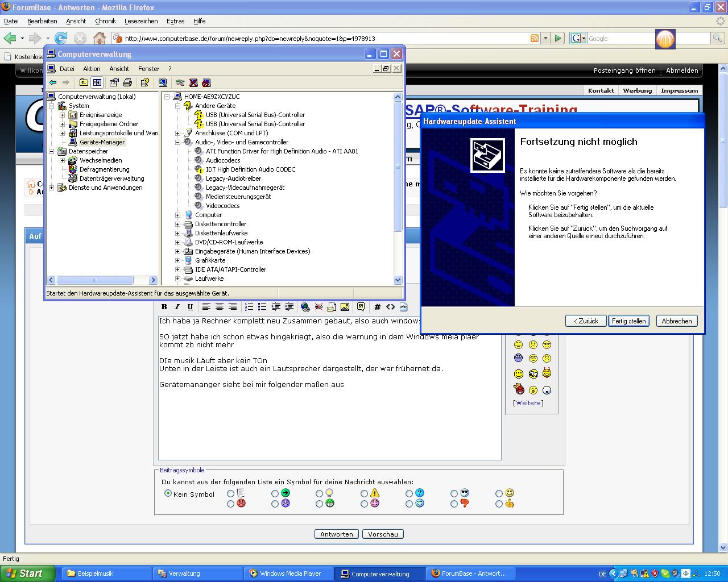The image size is (728, 582).
Task: Expand the 'DVD/CD-ROM-Laufwerke' node
Action: coord(177,242)
